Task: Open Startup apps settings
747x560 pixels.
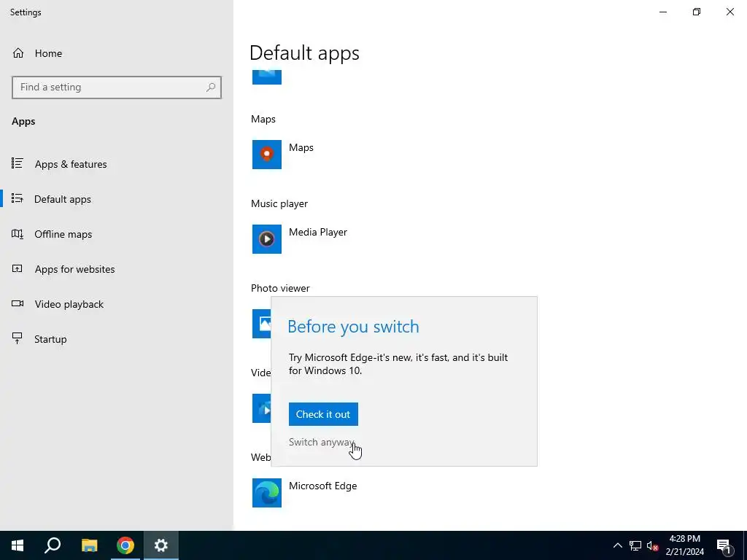Action: tap(50, 339)
